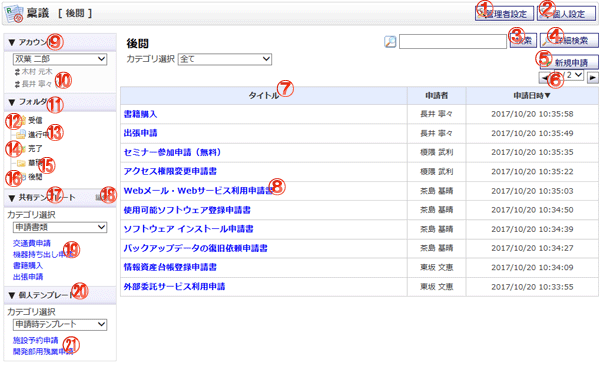Click the 稟議 application logo icon
Image resolution: width=600 pixels, height=366 pixels.
click(13, 13)
